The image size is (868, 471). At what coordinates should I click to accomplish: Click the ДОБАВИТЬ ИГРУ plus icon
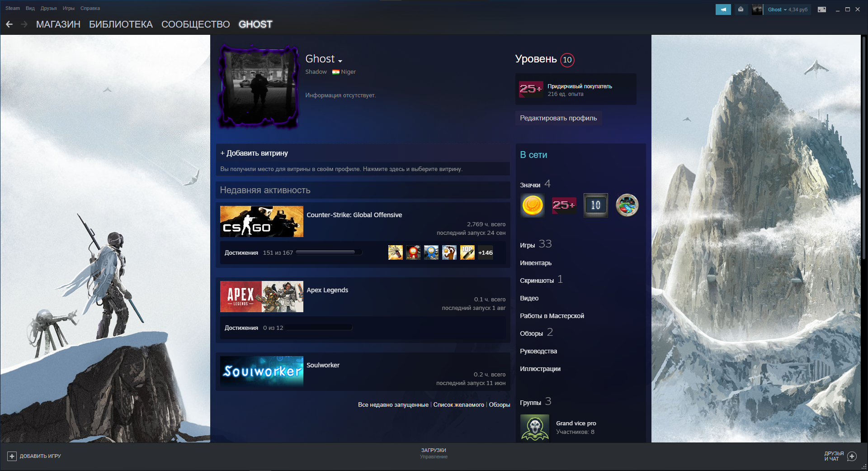[x=12, y=456]
